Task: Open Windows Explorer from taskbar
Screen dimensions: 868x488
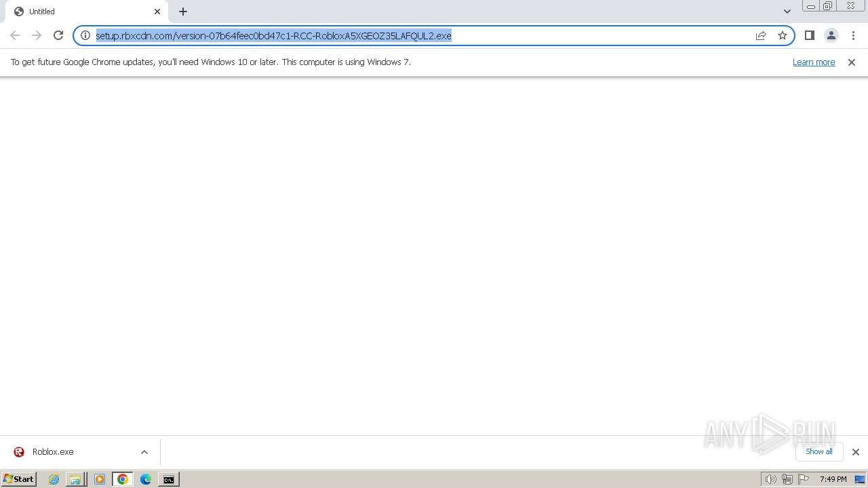Action: click(x=76, y=479)
